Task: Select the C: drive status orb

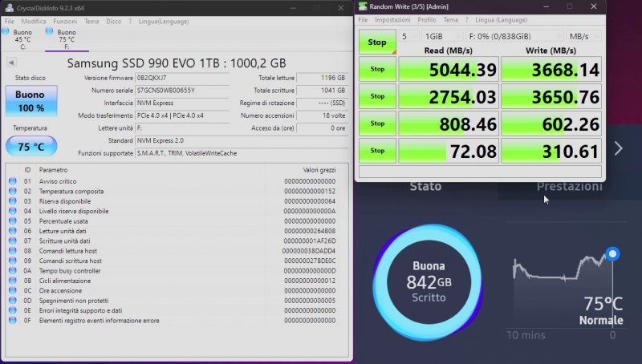Action: point(6,31)
